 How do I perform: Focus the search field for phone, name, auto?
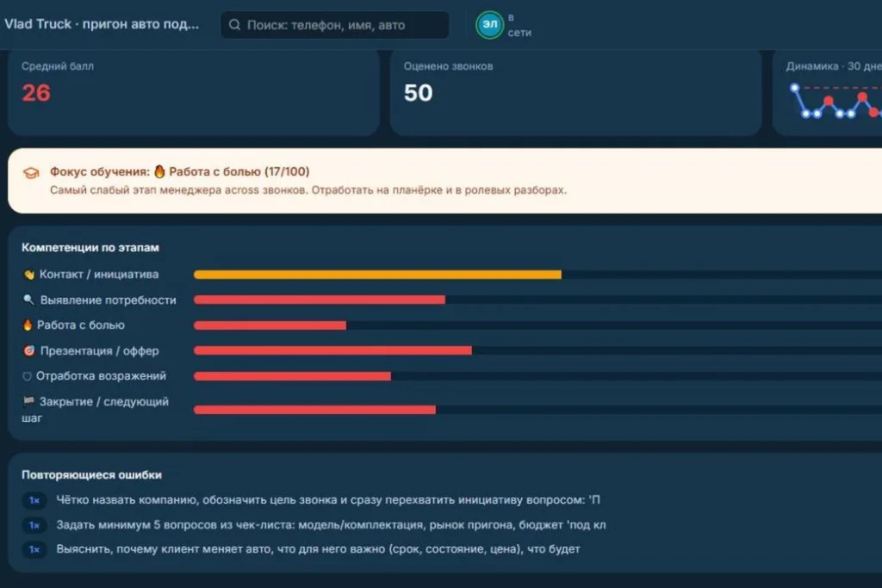point(335,25)
